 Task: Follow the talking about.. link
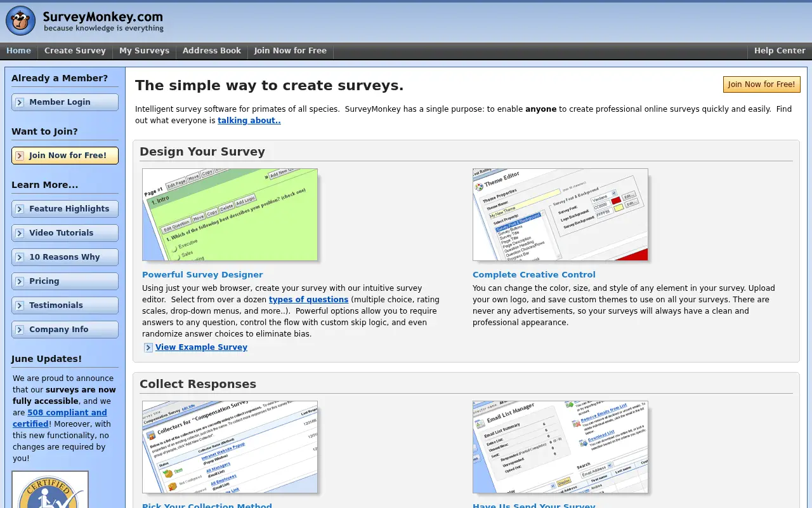[x=249, y=121]
